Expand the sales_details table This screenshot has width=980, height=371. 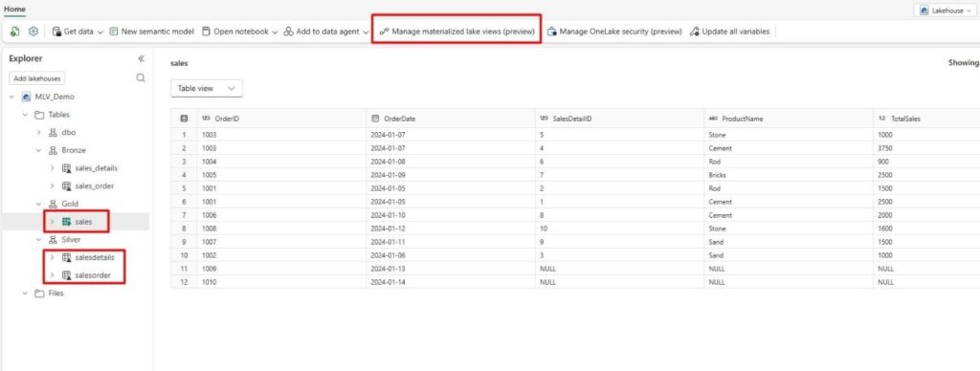click(52, 168)
